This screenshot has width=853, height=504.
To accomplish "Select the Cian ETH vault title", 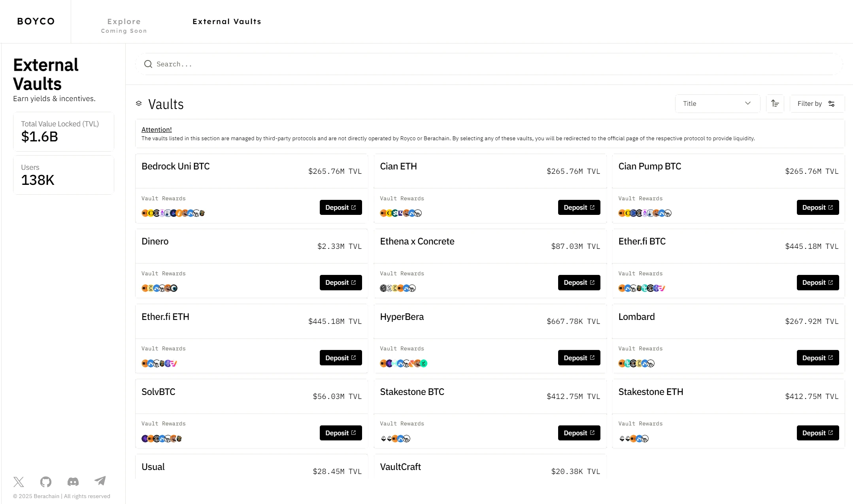I will (x=398, y=166).
